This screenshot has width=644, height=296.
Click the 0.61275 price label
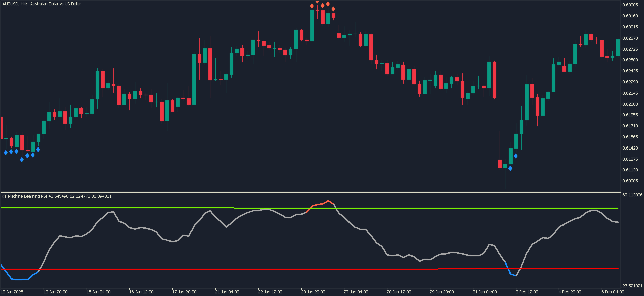coord(630,159)
